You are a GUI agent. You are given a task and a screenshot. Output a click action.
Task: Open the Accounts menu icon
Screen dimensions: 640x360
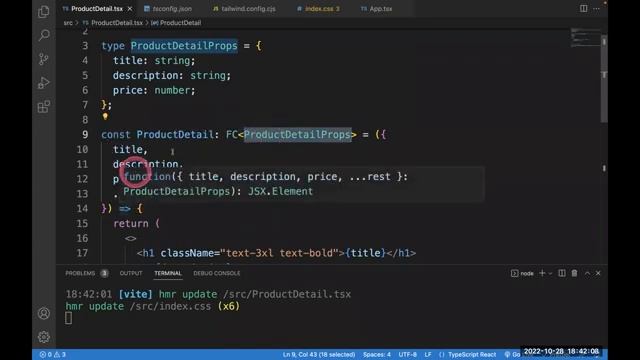point(44,313)
